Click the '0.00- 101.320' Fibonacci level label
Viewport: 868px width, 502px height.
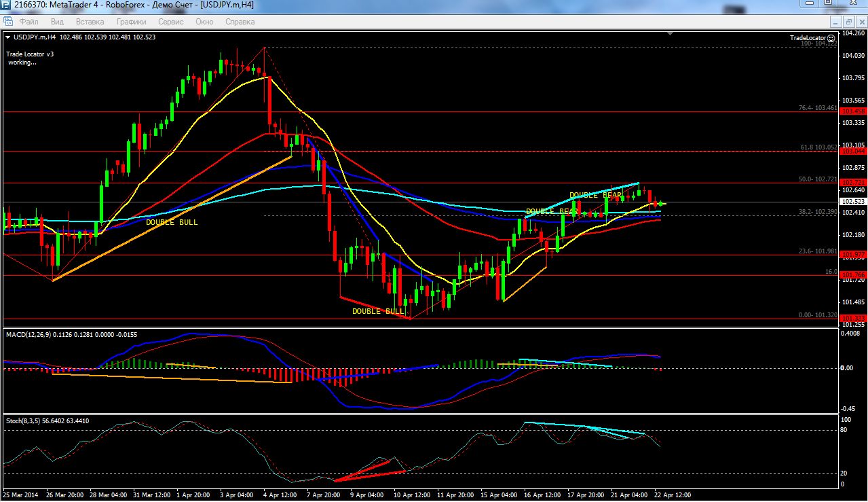click(x=818, y=315)
